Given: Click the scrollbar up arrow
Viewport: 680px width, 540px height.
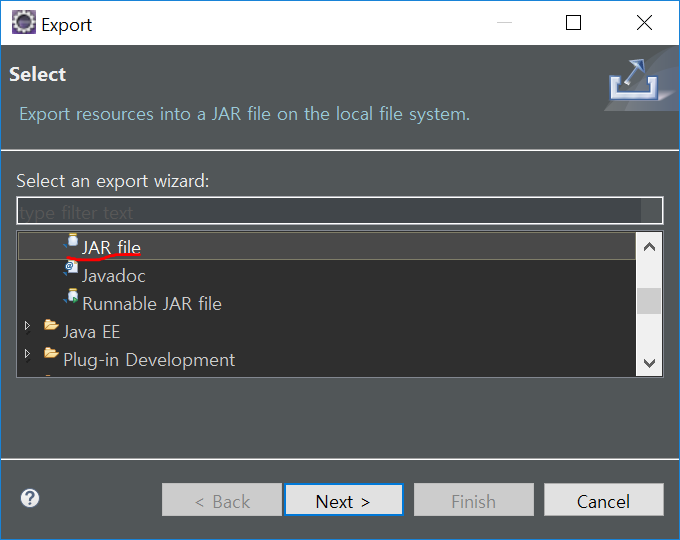Looking at the screenshot, I should (649, 247).
